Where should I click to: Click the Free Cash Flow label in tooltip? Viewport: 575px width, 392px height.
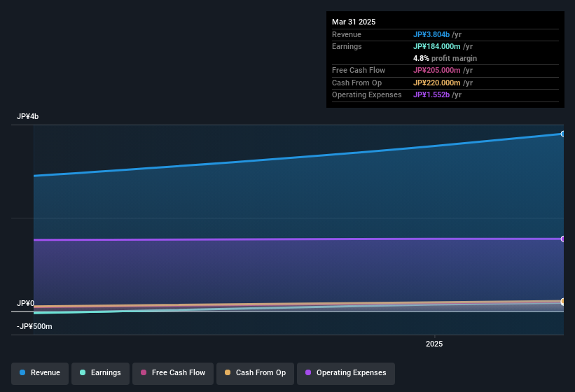point(359,70)
